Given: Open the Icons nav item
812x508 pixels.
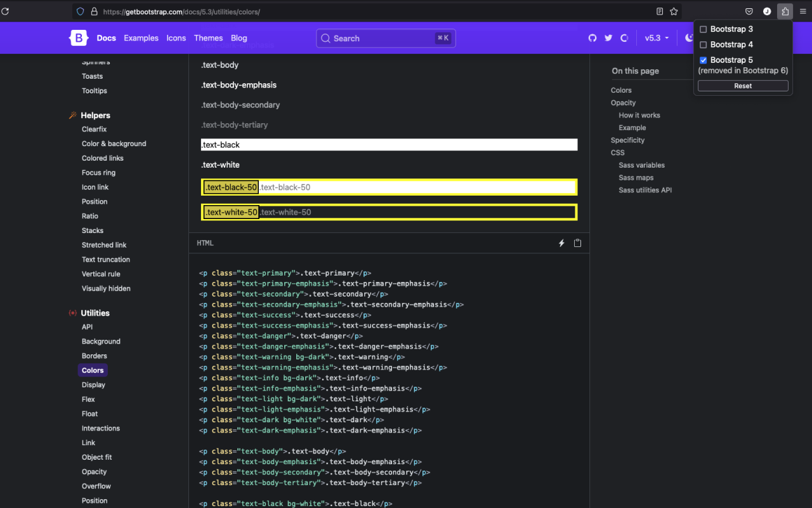Looking at the screenshot, I should click(176, 38).
